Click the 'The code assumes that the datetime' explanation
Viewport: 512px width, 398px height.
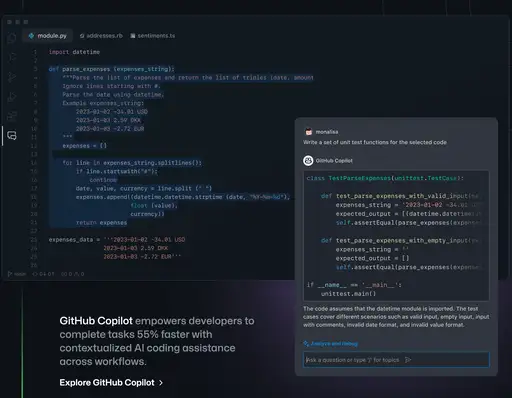[x=396, y=317]
